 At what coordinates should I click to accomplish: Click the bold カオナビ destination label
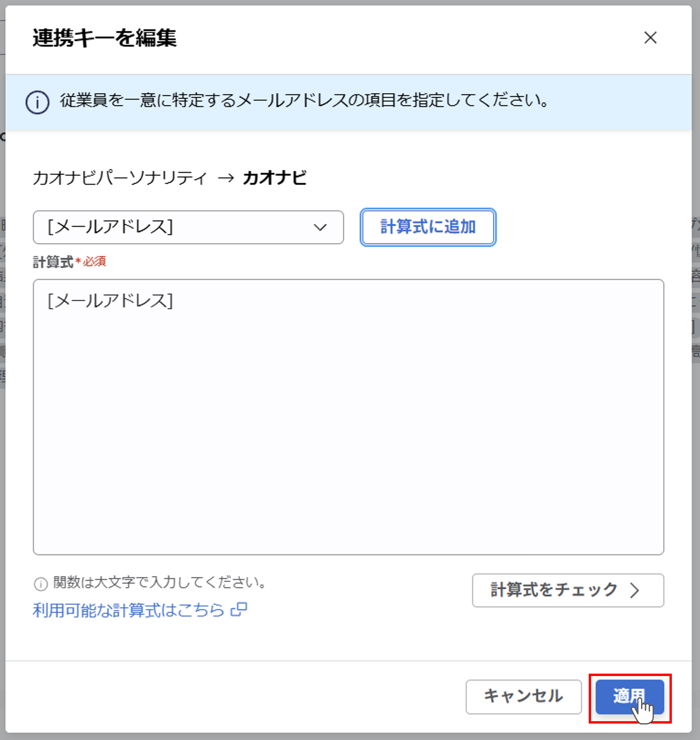pyautogui.click(x=275, y=178)
